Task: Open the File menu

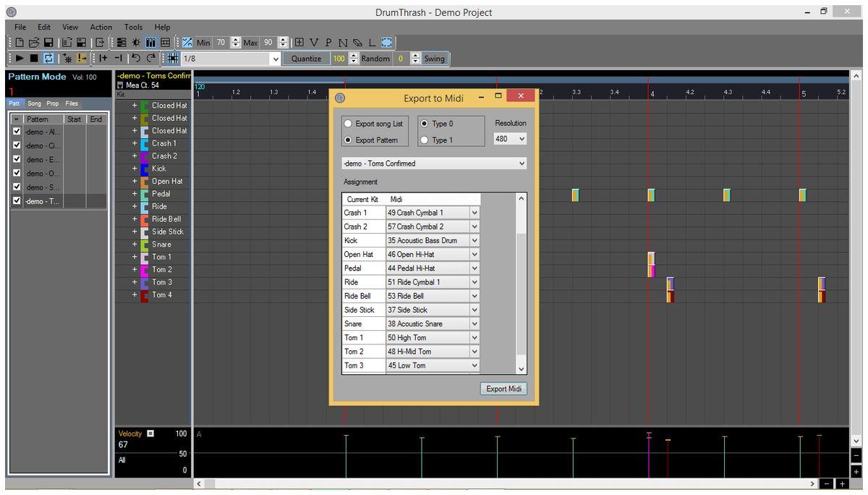Action: click(20, 27)
